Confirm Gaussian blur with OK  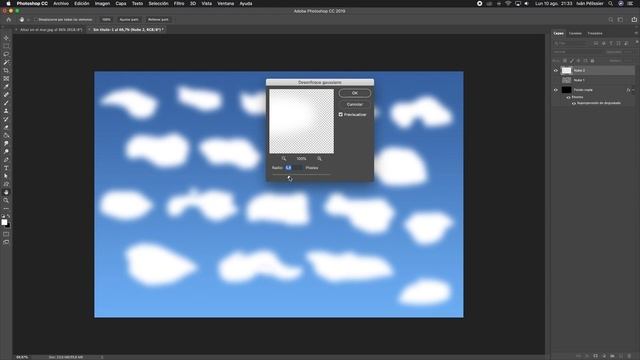(x=355, y=93)
